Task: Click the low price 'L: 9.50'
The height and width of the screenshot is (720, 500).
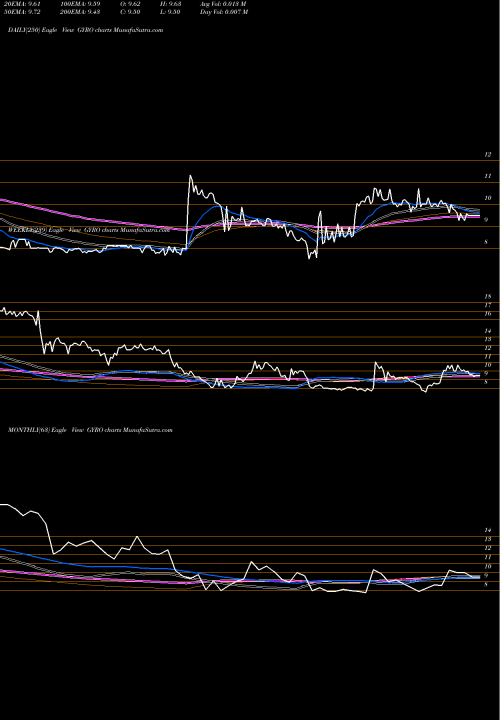Action: 169,12
